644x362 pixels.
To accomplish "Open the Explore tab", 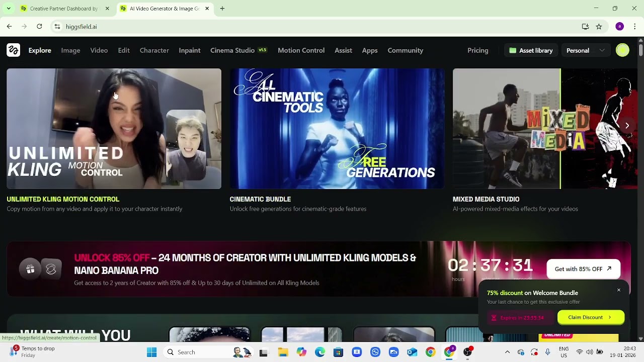I will (x=40, y=50).
